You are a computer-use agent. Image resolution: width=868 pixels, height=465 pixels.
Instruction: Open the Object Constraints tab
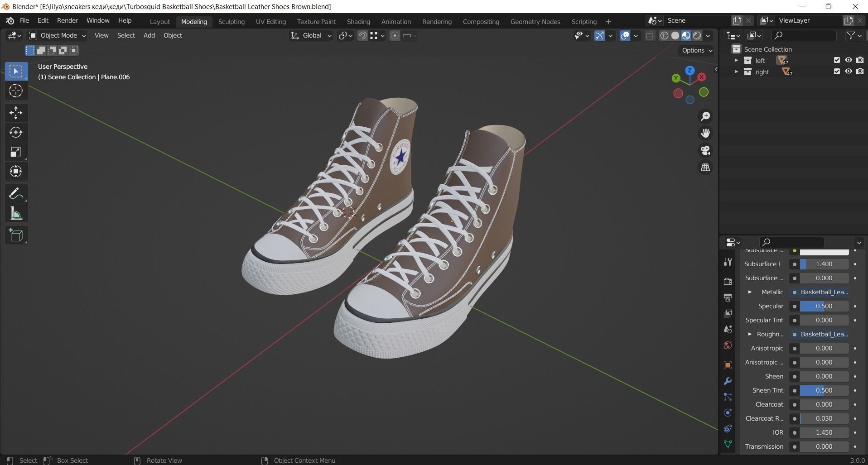pyautogui.click(x=728, y=429)
